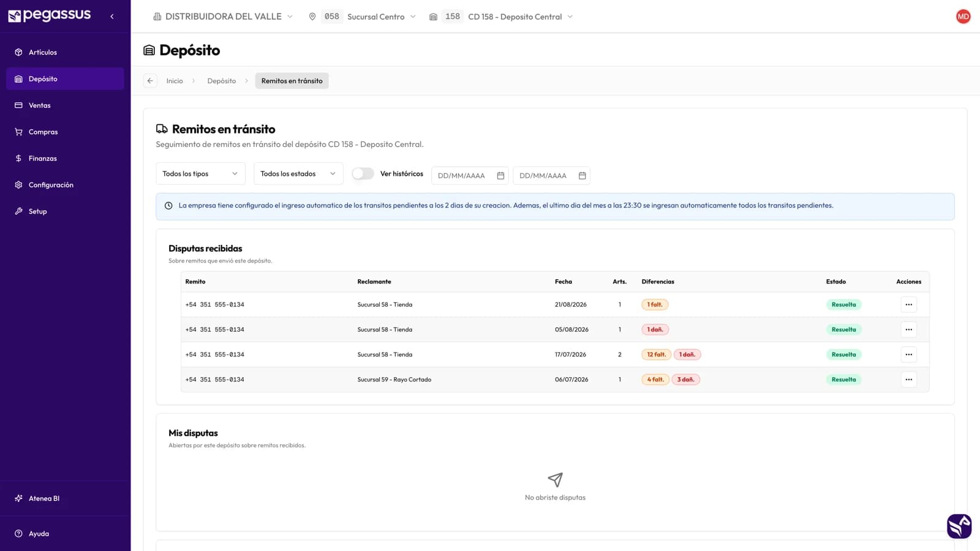Open actions menu for the 06/07/2026 dispute
Image resolution: width=980 pixels, height=551 pixels.
(x=908, y=380)
